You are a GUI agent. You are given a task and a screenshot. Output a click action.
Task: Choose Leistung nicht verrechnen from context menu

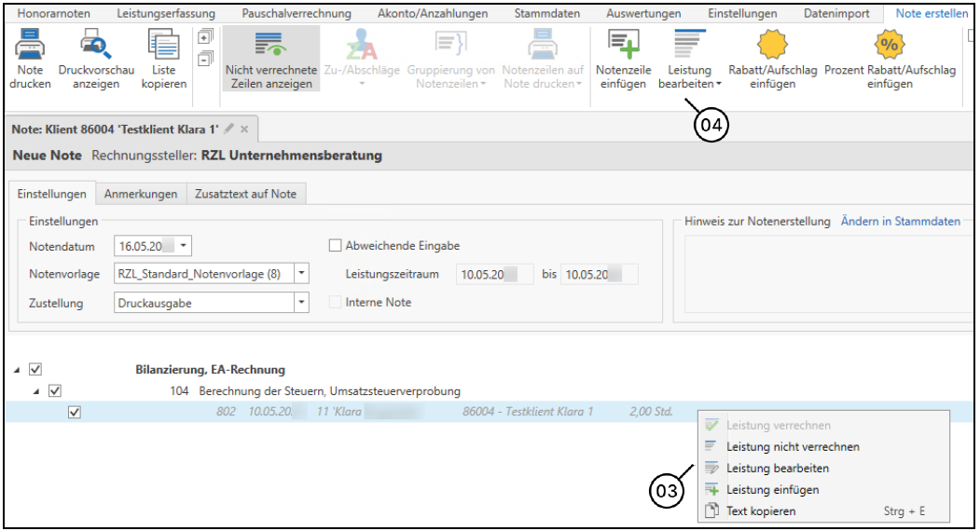793,447
